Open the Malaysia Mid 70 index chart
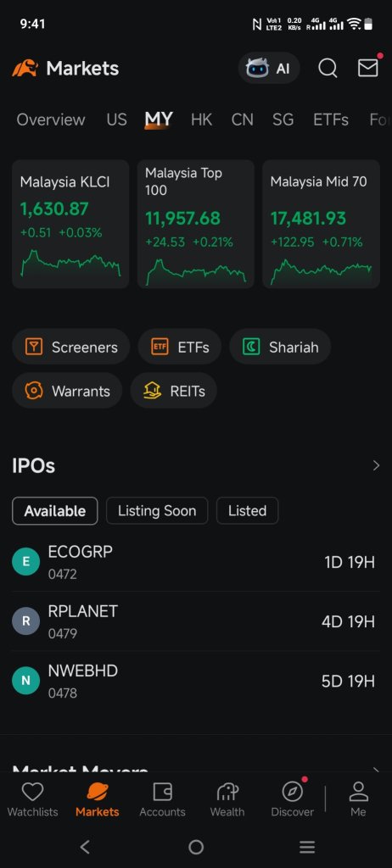 [321, 271]
